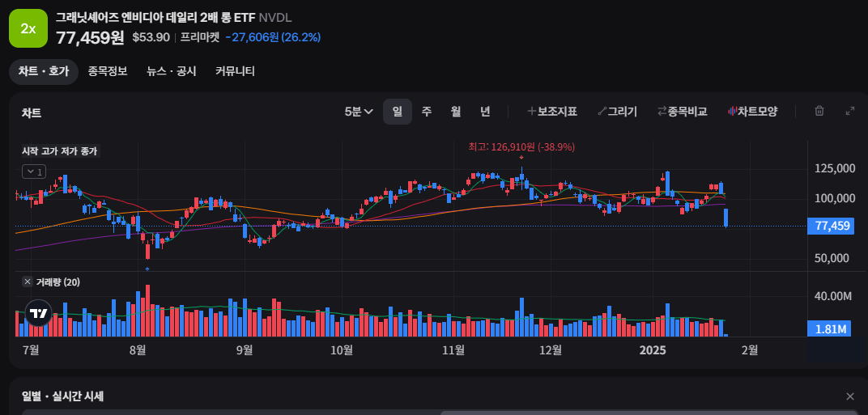Click the 11월 label on time axis
This screenshot has width=868, height=415.
coord(453,349)
